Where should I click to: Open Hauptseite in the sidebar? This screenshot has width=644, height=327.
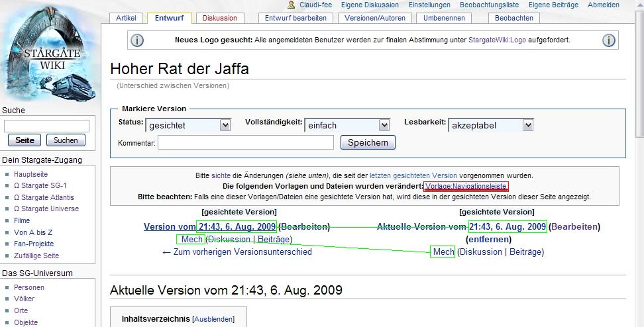pyautogui.click(x=30, y=174)
